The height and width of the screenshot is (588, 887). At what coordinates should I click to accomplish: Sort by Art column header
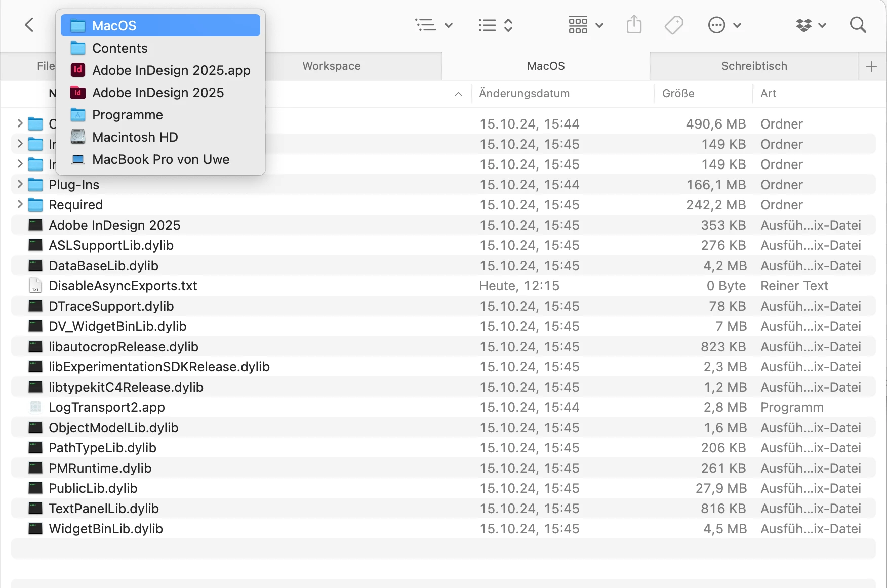(x=768, y=93)
